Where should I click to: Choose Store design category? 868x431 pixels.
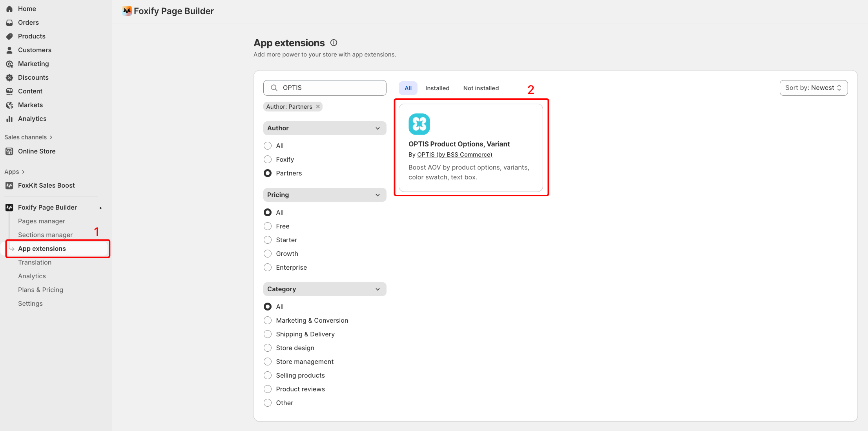268,348
